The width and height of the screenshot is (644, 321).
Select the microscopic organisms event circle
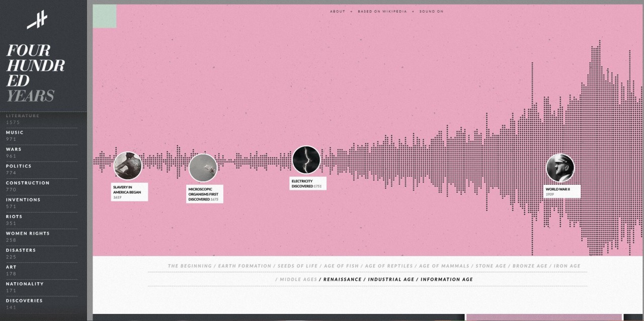(x=203, y=168)
